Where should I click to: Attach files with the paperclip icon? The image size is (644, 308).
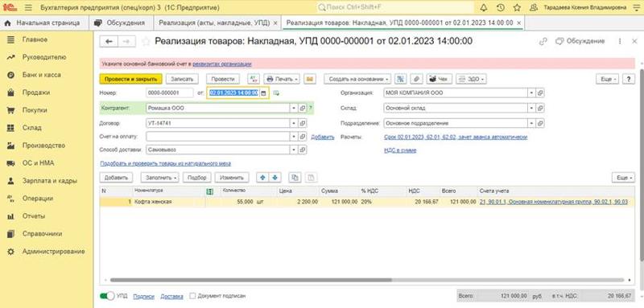tap(416, 79)
